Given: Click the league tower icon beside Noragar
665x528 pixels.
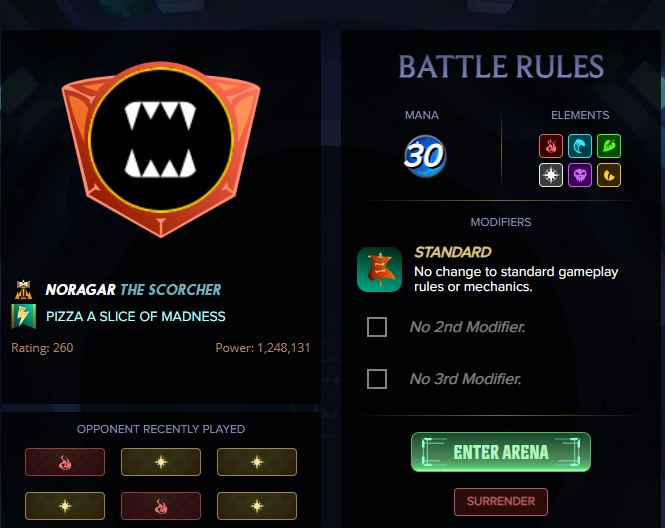Looking at the screenshot, I should point(23,290).
